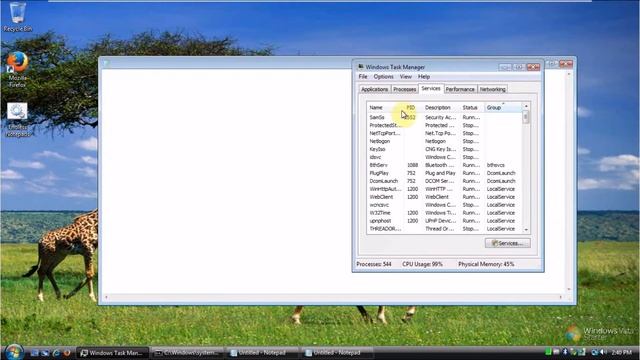The width and height of the screenshot is (640, 360).
Task: Open the Help menu in Task Manager
Action: (x=424, y=77)
